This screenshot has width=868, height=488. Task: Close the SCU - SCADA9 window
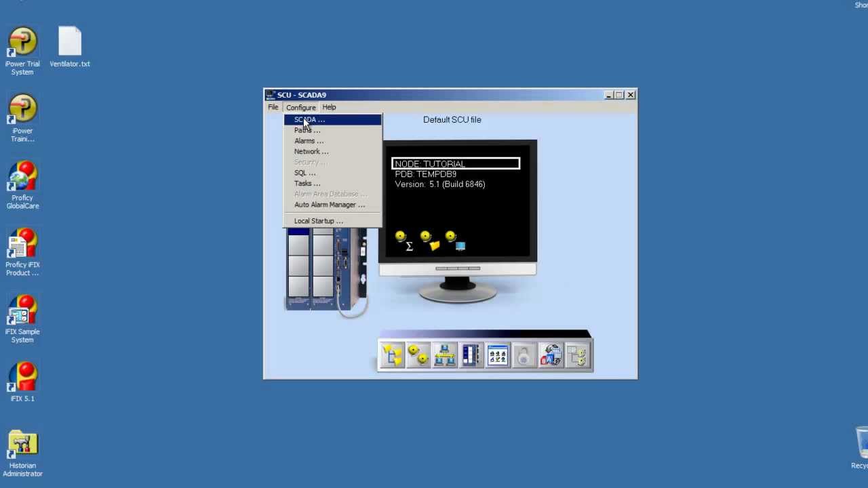[631, 95]
